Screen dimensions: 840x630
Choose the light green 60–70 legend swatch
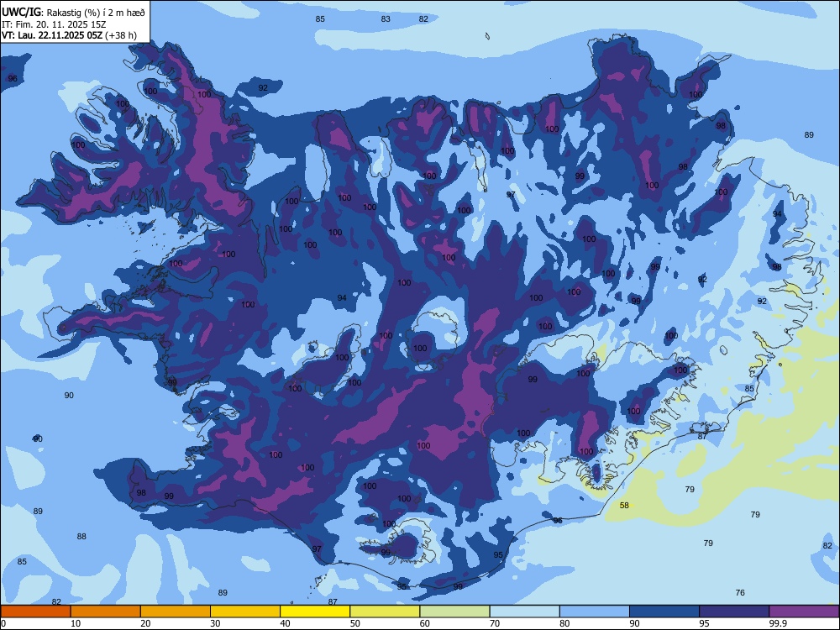click(x=454, y=612)
